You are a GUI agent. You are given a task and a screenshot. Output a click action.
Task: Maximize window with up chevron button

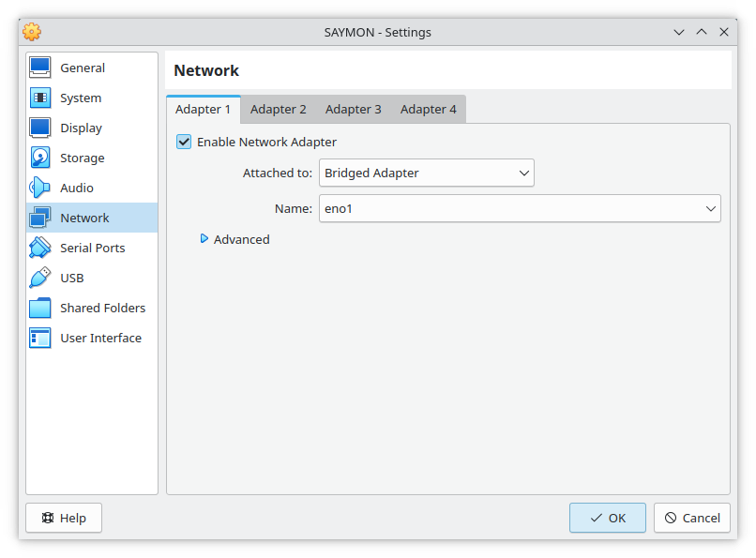click(x=702, y=32)
